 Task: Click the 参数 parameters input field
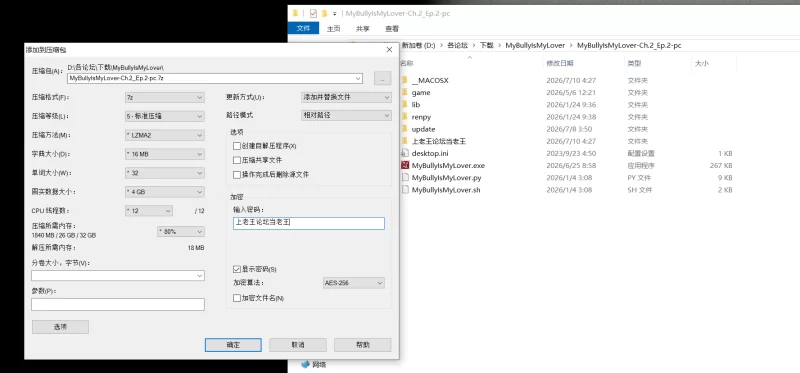click(x=118, y=305)
